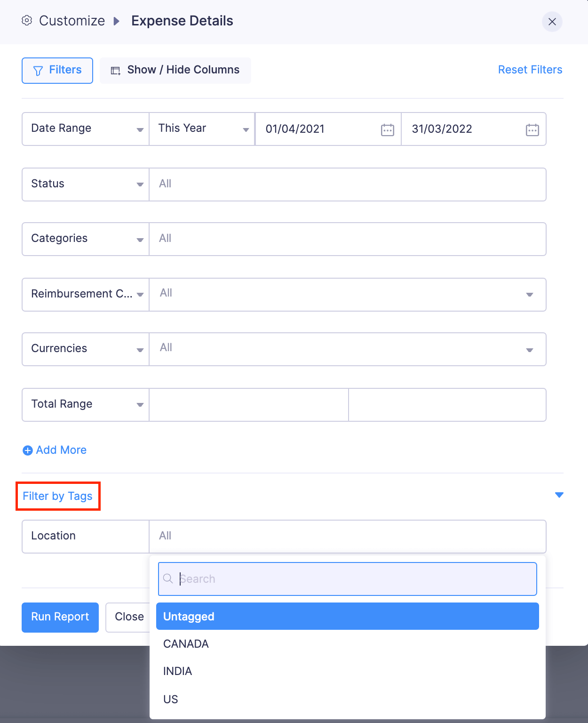The width and height of the screenshot is (588, 723).
Task: Collapse the Filter by Tags section triangle
Action: click(559, 495)
